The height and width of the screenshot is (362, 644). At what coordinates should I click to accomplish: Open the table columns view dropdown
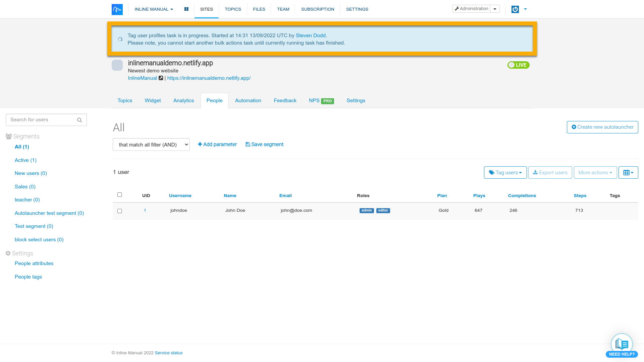(x=628, y=173)
